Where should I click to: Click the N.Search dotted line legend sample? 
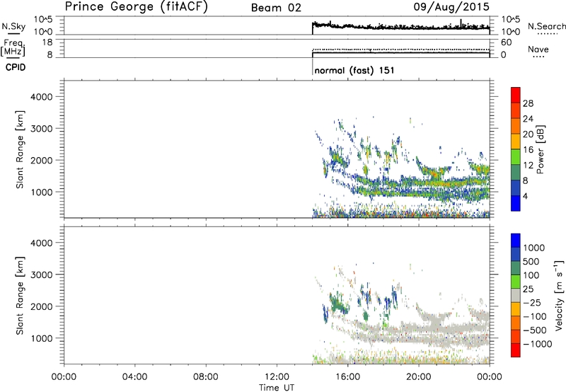tap(548, 34)
